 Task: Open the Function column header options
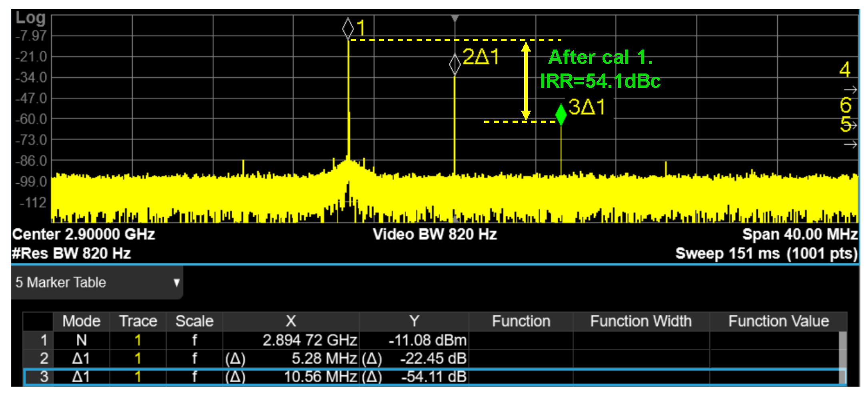(521, 321)
